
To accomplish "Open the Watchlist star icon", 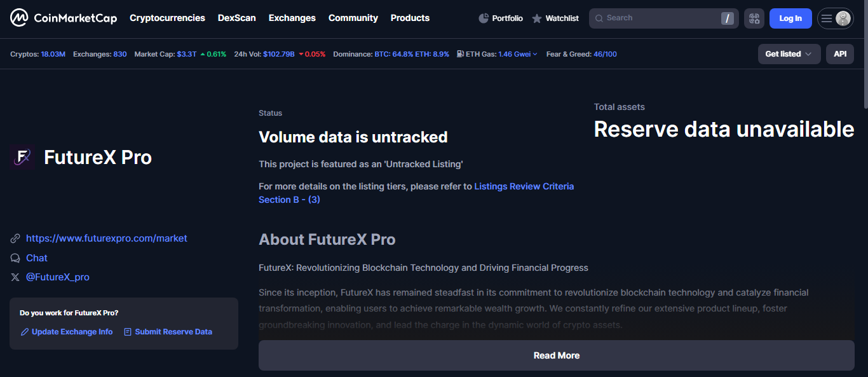I will 537,18.
